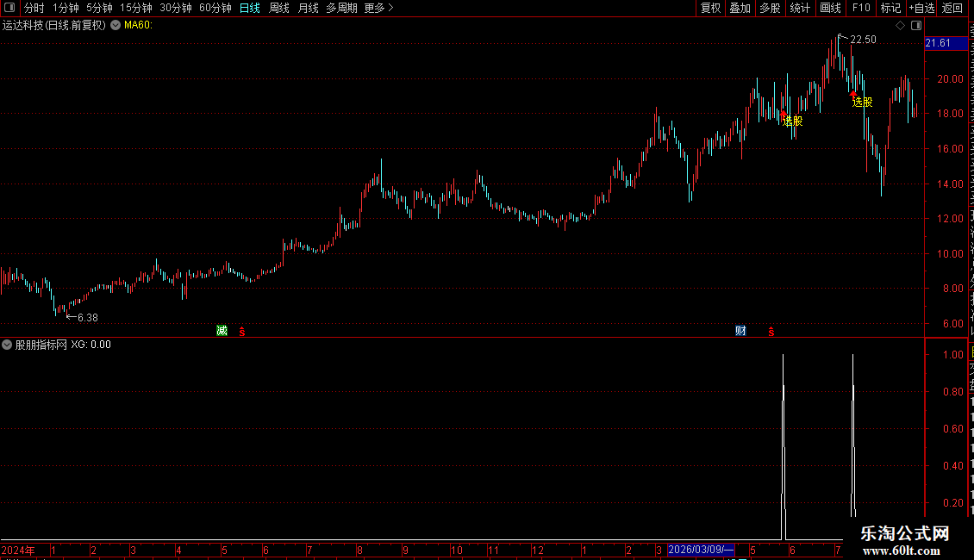Open the 统计 statistics tool
This screenshot has width=974, height=560.
pyautogui.click(x=800, y=8)
